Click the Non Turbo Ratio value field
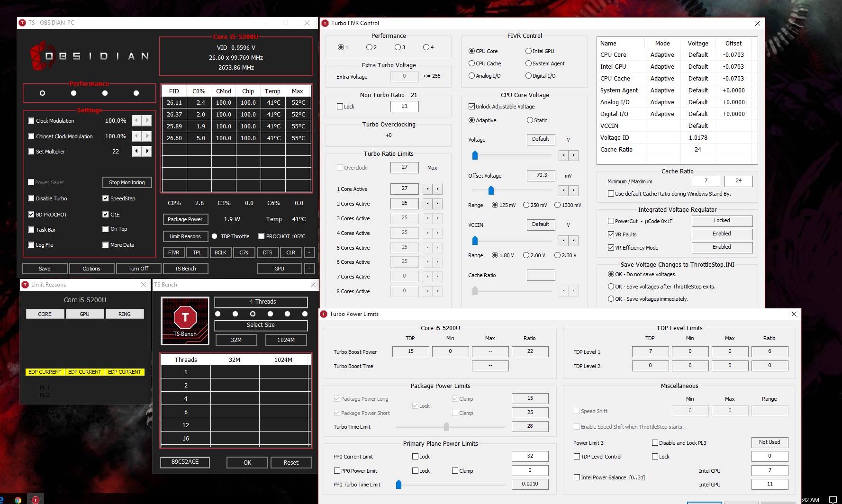Image resolution: width=842 pixels, height=504 pixels. (405, 106)
